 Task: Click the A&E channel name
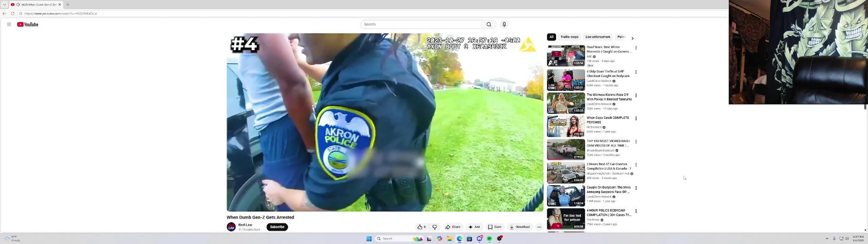tap(589, 57)
